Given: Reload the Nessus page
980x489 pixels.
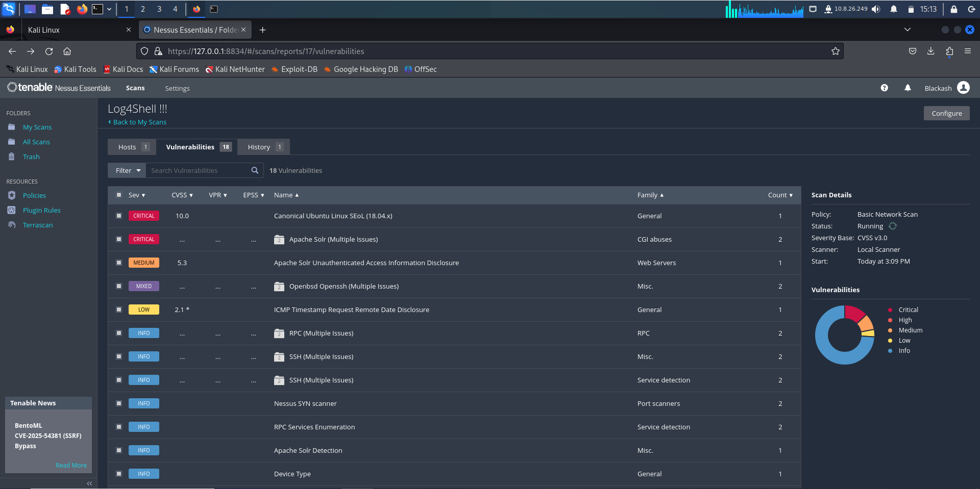Looking at the screenshot, I should pyautogui.click(x=49, y=51).
